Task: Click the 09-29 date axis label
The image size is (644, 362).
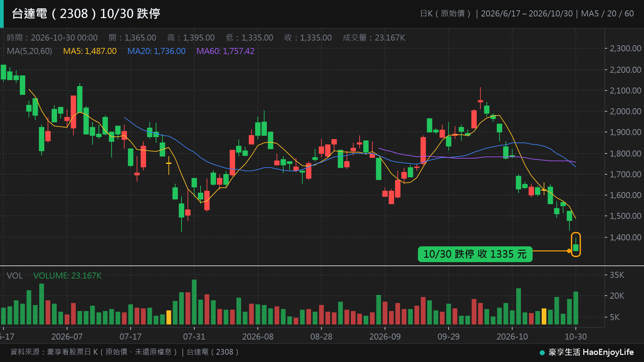Action: [448, 337]
